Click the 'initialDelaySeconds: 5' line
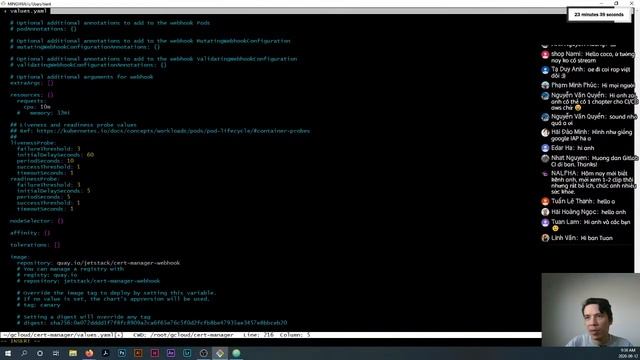 tap(53, 191)
